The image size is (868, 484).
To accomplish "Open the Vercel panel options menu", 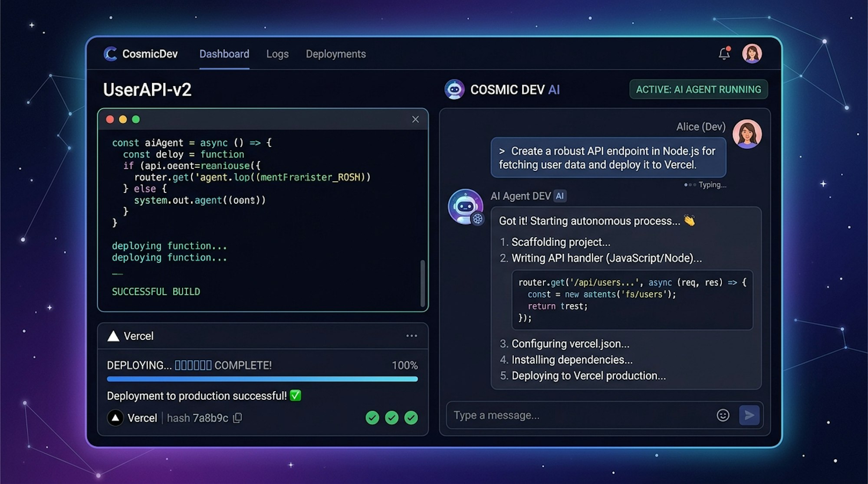I will pyautogui.click(x=411, y=335).
